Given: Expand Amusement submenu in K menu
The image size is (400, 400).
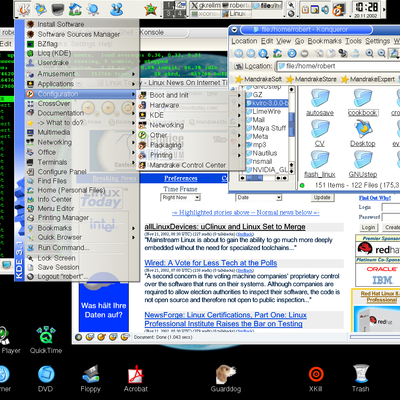Looking at the screenshot, I should [x=81, y=74].
